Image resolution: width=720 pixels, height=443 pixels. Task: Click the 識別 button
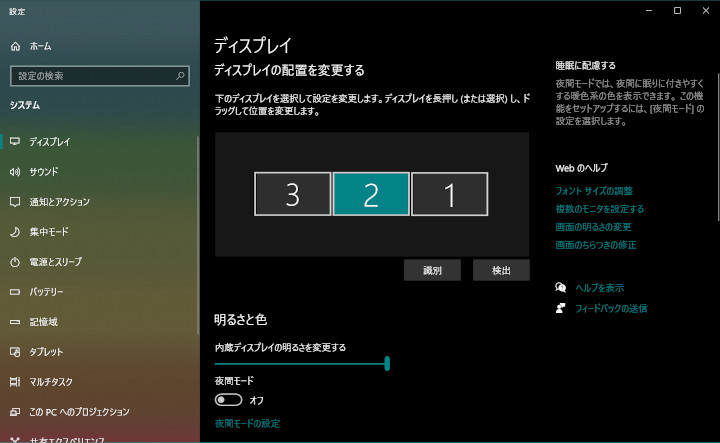click(x=432, y=270)
